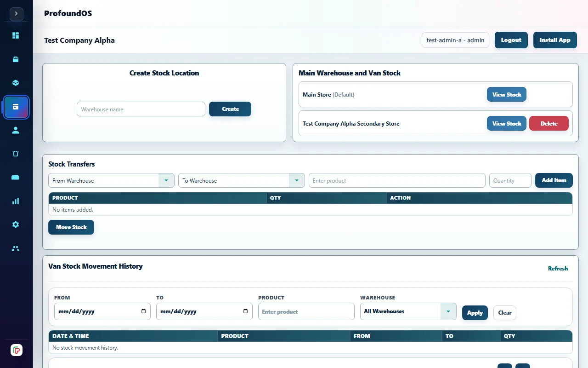Focus the Quantity input field
This screenshot has width=588, height=368.
[510, 180]
